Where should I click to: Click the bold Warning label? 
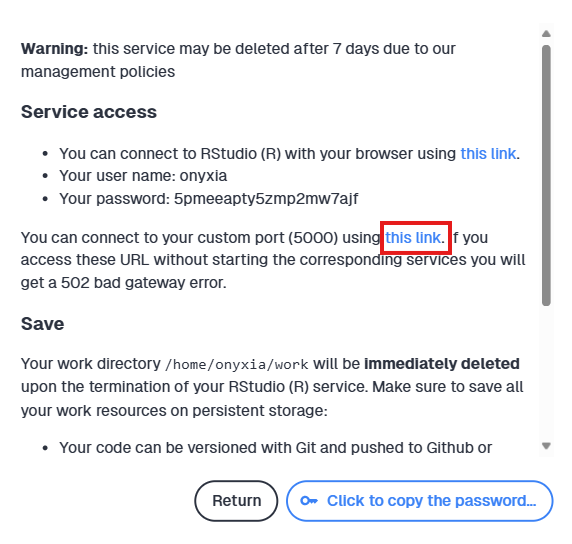54,49
